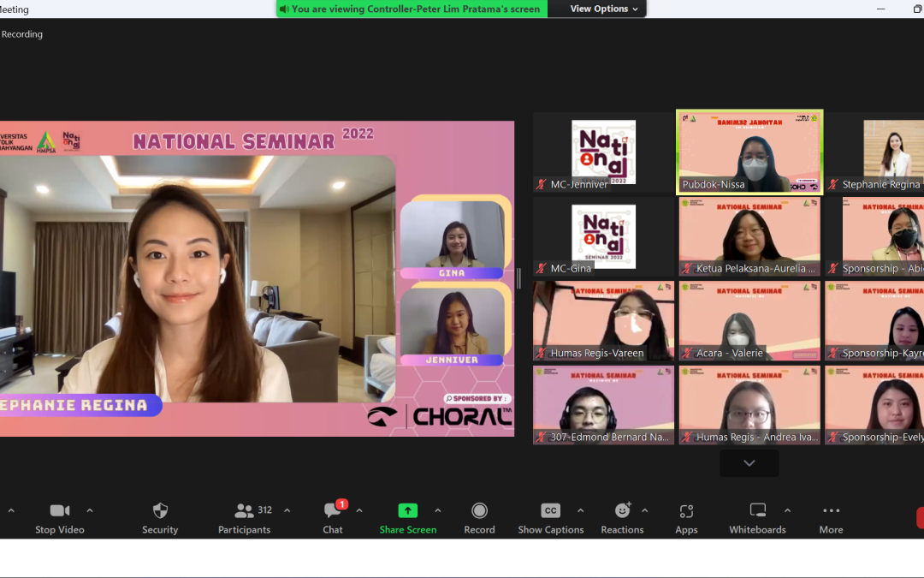
Task: Expand the arrow next to Share Screen
Action: pos(438,510)
